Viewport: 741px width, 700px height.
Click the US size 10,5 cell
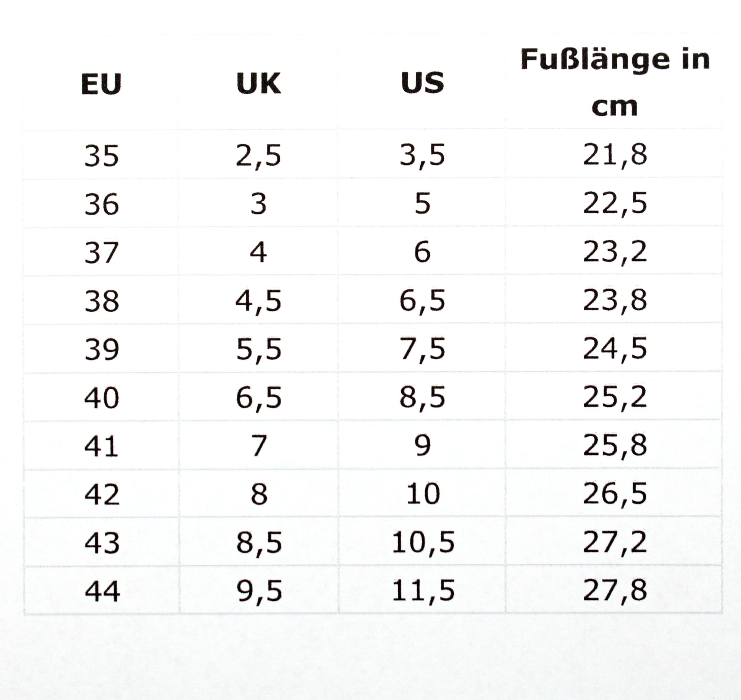click(423, 543)
